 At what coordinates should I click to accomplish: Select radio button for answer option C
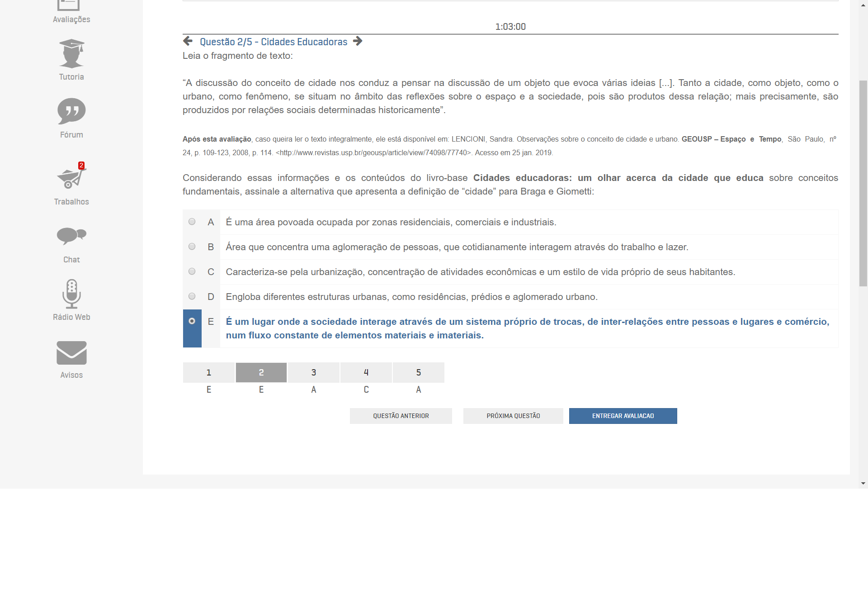[192, 271]
